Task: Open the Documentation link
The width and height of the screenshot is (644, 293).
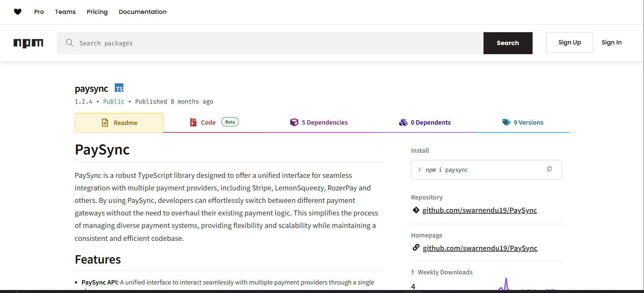Action: point(143,12)
